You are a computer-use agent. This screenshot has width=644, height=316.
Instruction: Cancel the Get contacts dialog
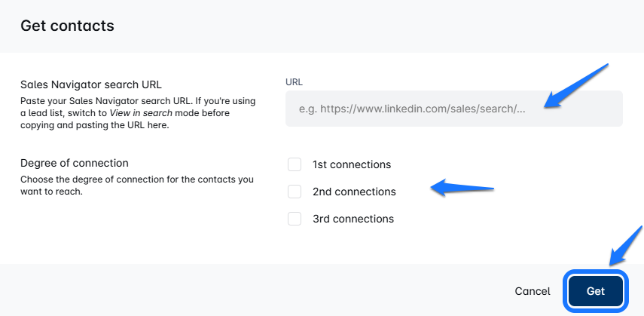533,291
